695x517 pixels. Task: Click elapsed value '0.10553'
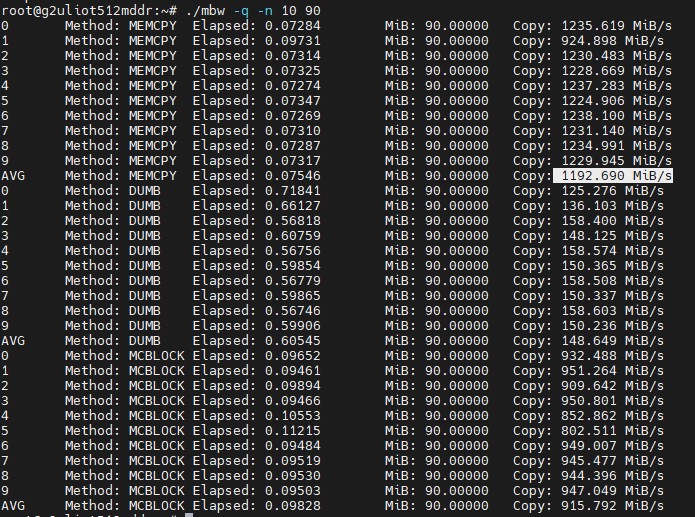(x=293, y=415)
